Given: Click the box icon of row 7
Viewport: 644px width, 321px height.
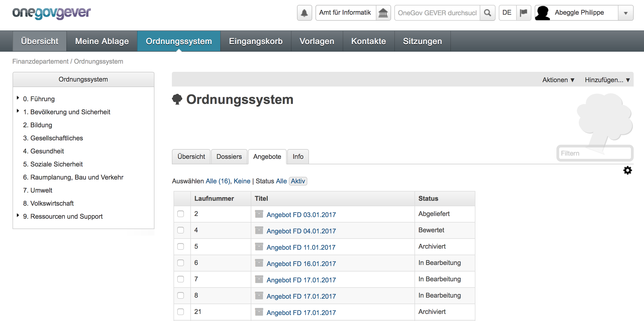Looking at the screenshot, I should click(259, 279).
